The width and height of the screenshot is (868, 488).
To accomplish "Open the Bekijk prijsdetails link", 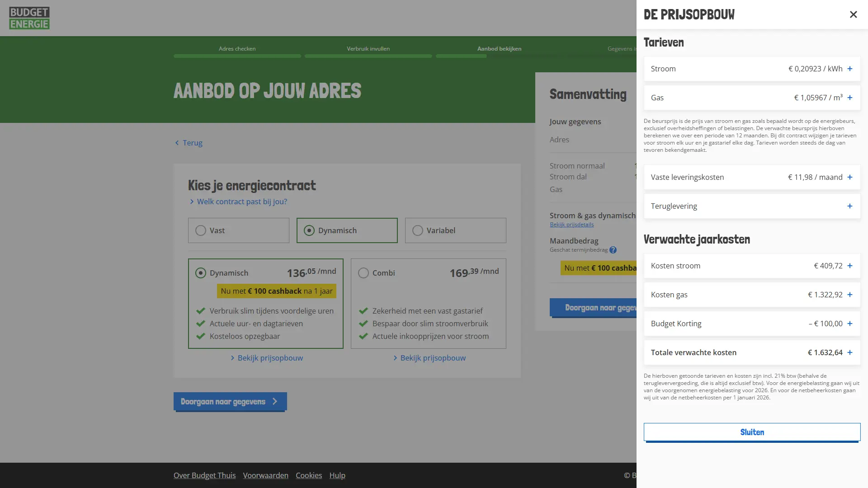I will pyautogui.click(x=571, y=225).
